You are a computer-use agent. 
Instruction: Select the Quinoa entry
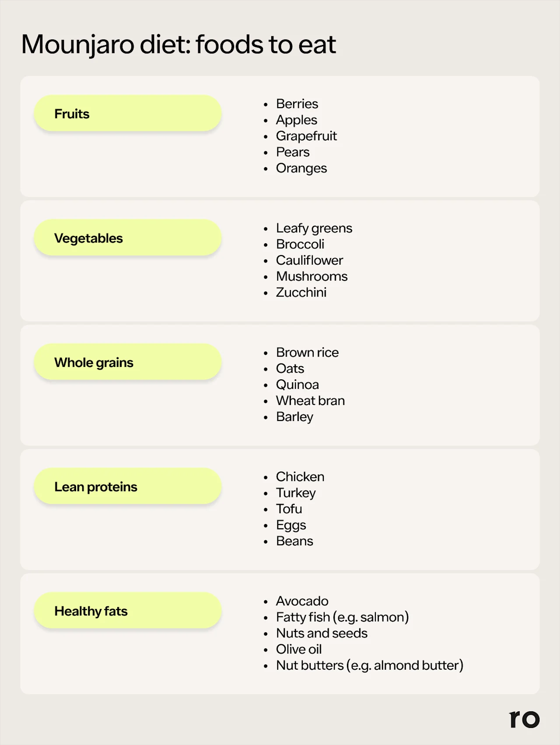pos(297,385)
